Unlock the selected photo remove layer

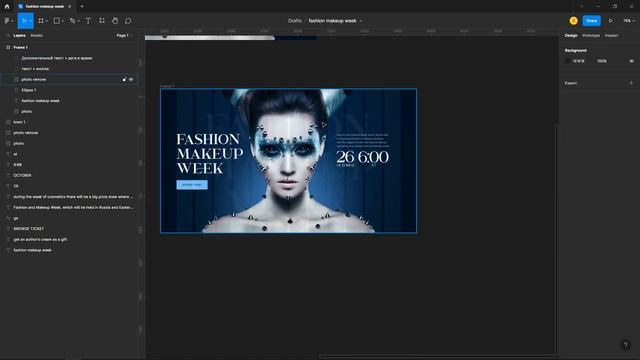tap(124, 80)
